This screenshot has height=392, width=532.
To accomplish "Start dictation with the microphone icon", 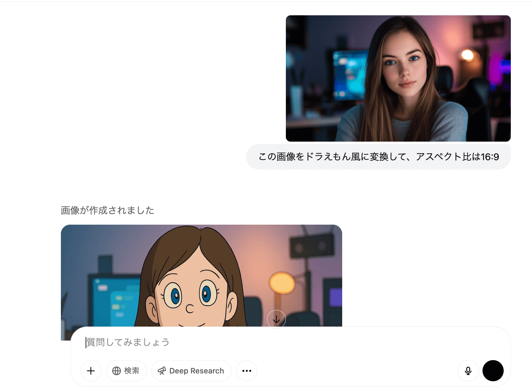I will (468, 371).
